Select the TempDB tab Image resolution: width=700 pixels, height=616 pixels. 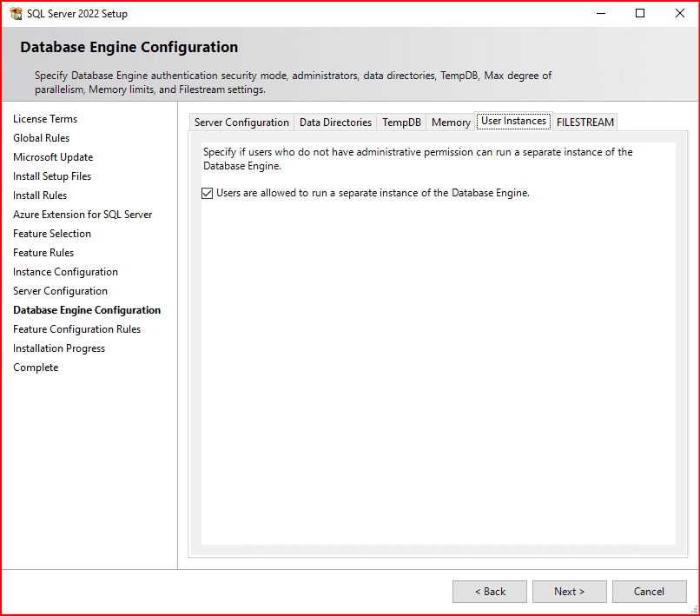coord(401,123)
